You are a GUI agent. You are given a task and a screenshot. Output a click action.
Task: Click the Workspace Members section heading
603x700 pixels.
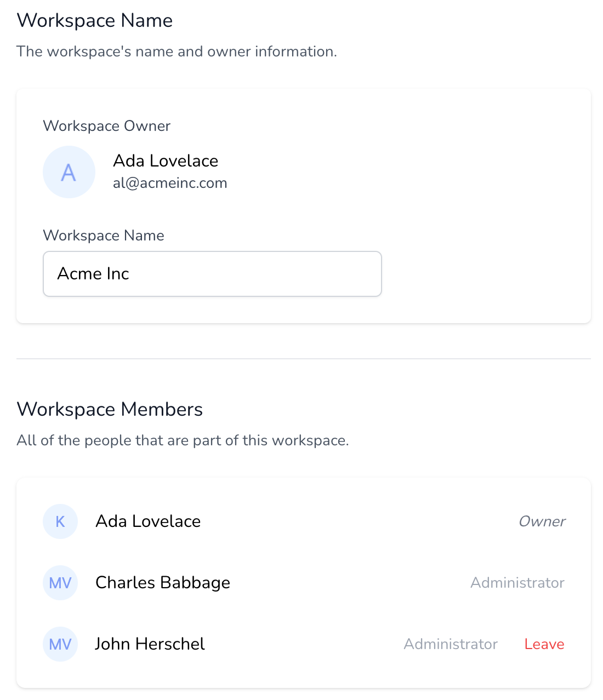click(x=110, y=410)
